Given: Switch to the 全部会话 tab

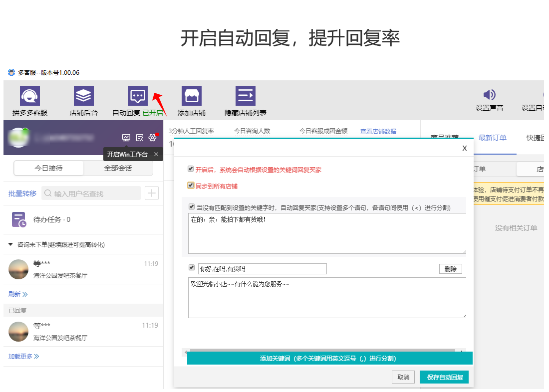Looking at the screenshot, I should click(118, 168).
